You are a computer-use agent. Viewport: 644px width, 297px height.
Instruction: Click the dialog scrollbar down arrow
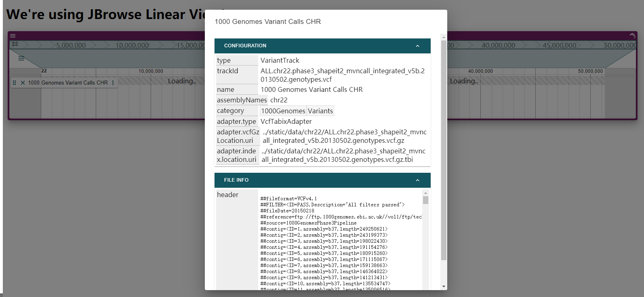(x=444, y=286)
